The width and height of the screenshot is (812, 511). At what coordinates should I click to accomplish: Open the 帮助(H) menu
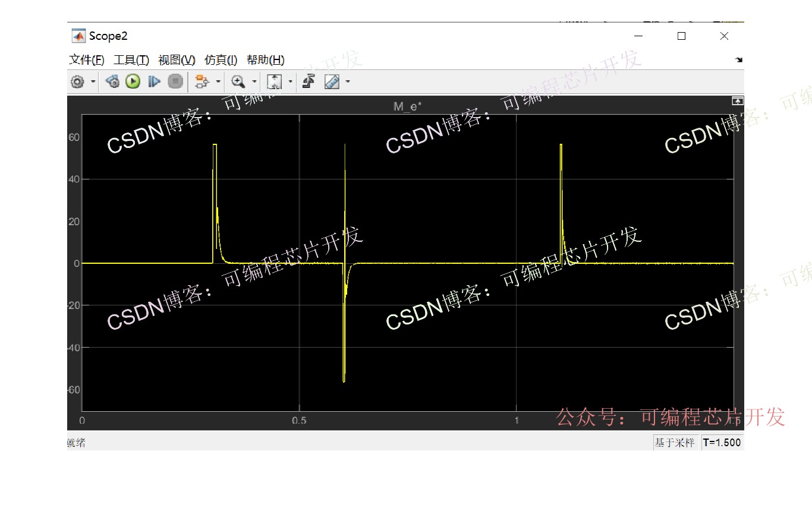[x=266, y=60]
